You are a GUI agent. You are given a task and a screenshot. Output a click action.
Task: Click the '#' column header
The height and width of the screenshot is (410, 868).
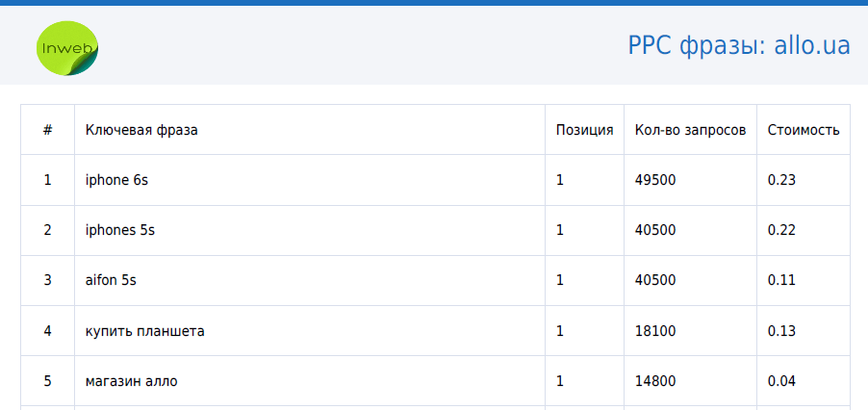[47, 130]
